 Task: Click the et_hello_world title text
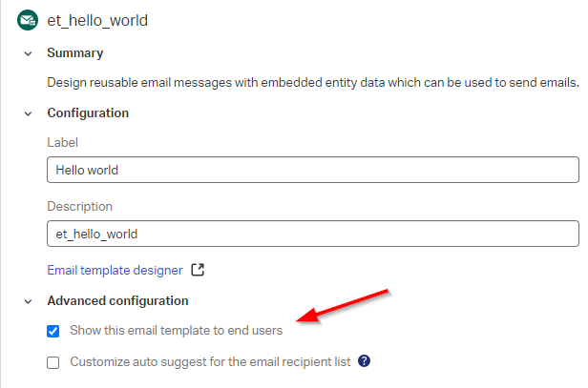[x=97, y=20]
